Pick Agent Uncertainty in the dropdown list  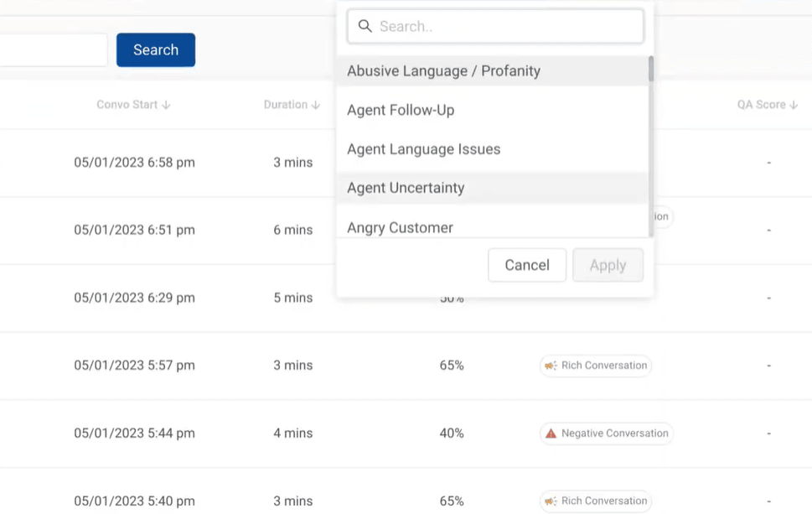click(x=406, y=188)
